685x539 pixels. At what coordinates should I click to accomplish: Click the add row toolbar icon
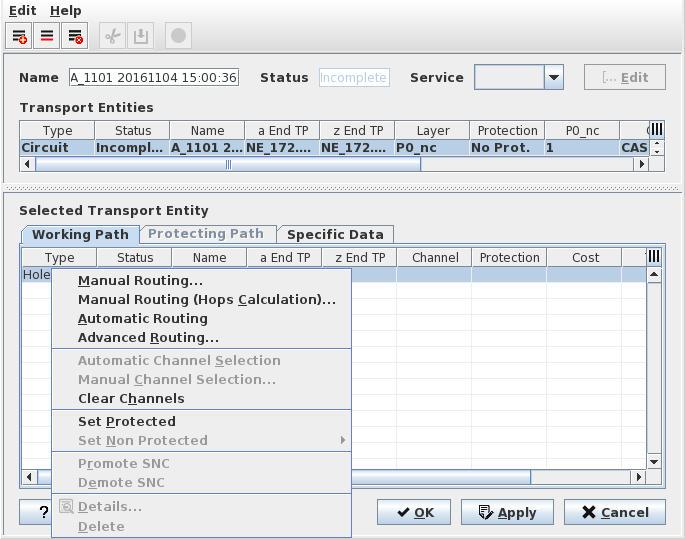[19, 36]
